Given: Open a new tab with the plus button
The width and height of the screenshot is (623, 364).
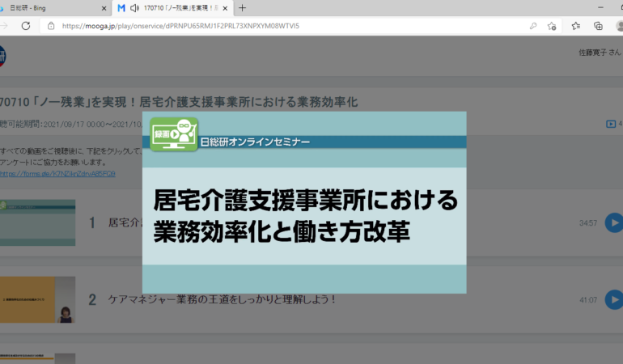Looking at the screenshot, I should (x=242, y=8).
